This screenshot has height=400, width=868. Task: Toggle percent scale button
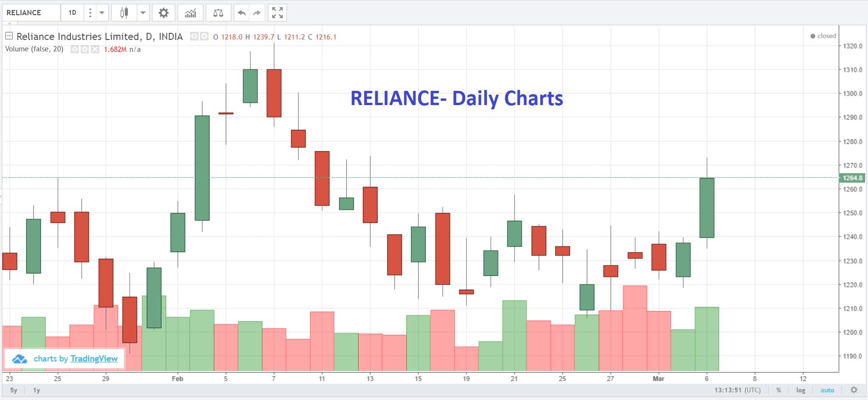779,390
